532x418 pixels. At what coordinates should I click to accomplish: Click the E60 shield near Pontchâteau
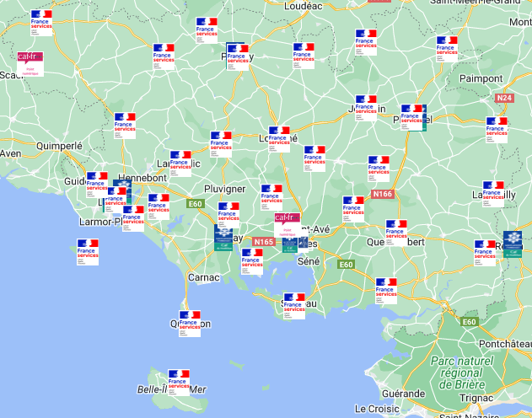tap(470, 322)
